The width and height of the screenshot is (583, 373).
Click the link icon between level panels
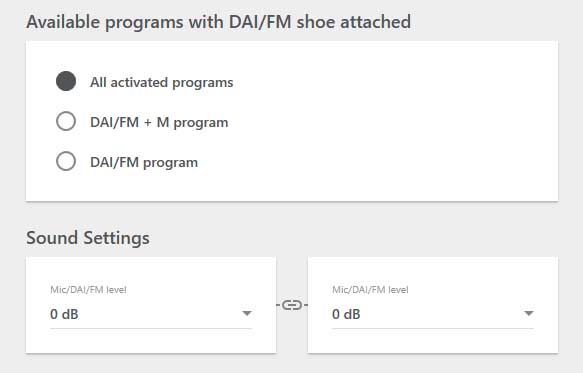pos(292,305)
